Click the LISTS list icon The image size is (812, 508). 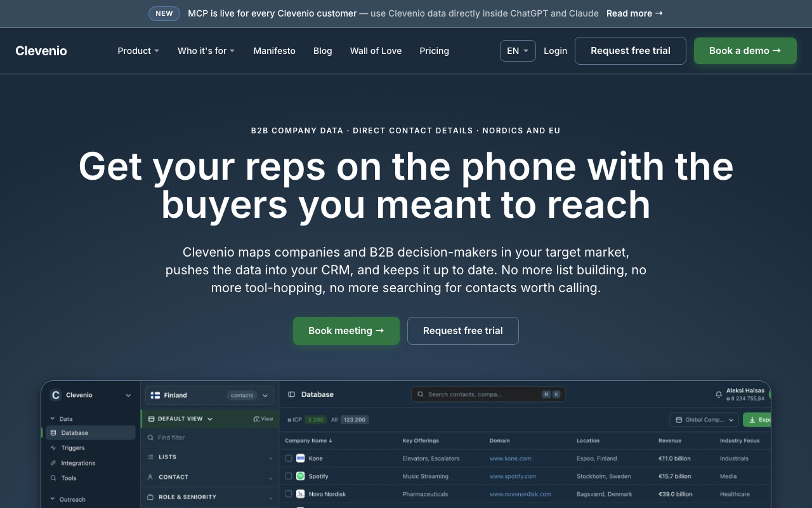150,457
